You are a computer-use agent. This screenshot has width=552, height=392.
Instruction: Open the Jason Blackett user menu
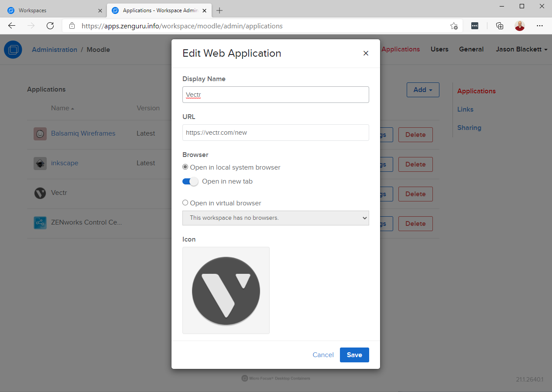521,49
